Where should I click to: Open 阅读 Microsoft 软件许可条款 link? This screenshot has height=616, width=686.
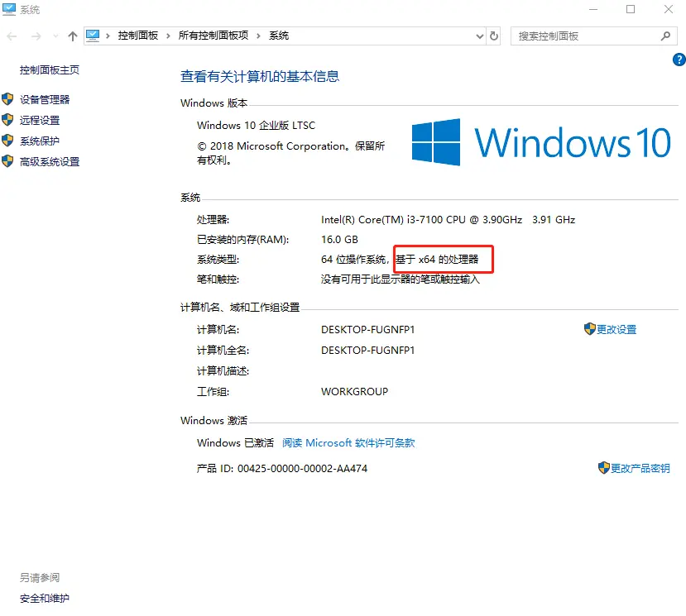(x=348, y=443)
